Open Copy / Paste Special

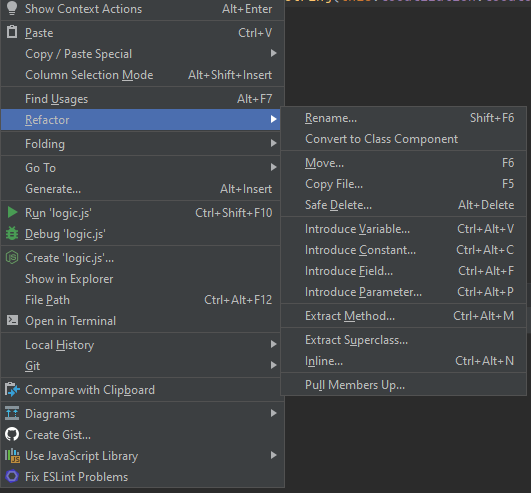pos(142,54)
